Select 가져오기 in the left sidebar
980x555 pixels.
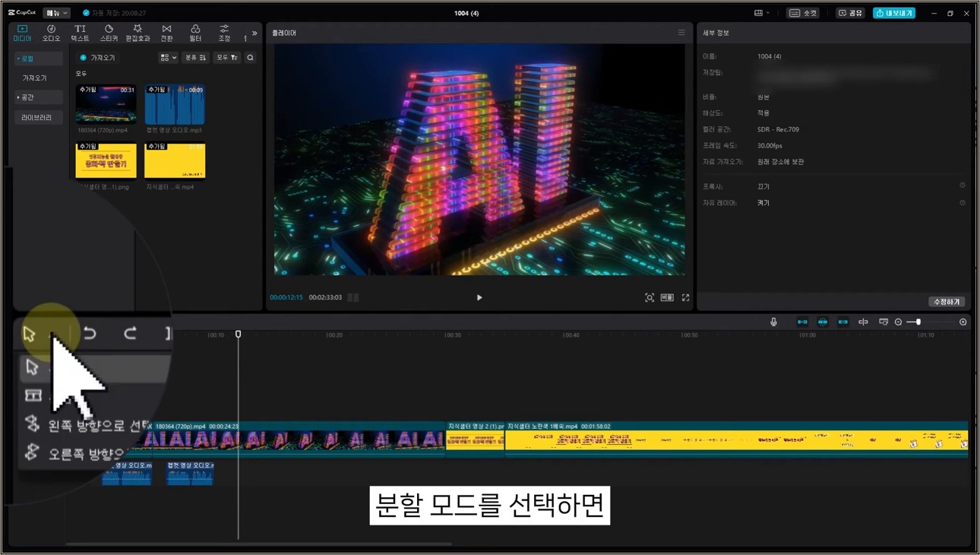(x=34, y=78)
